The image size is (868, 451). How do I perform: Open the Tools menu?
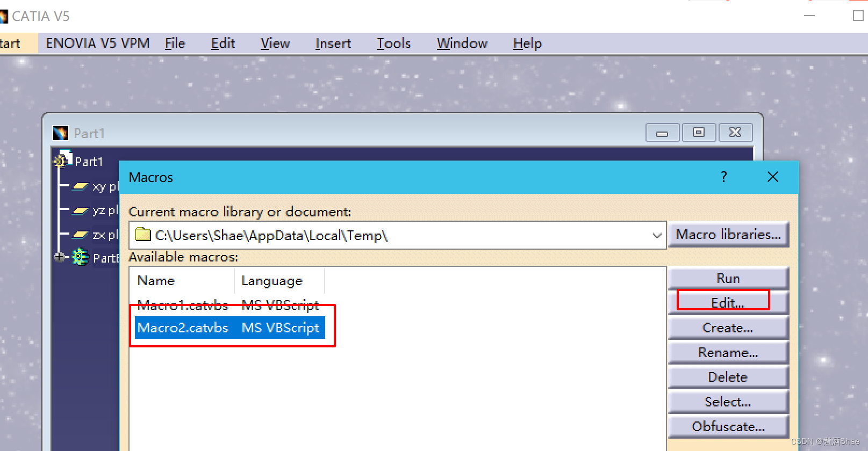click(x=393, y=43)
